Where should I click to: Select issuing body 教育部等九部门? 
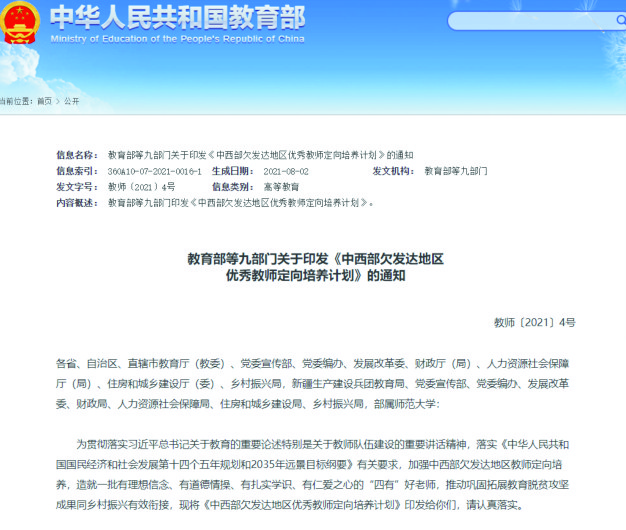click(456, 171)
